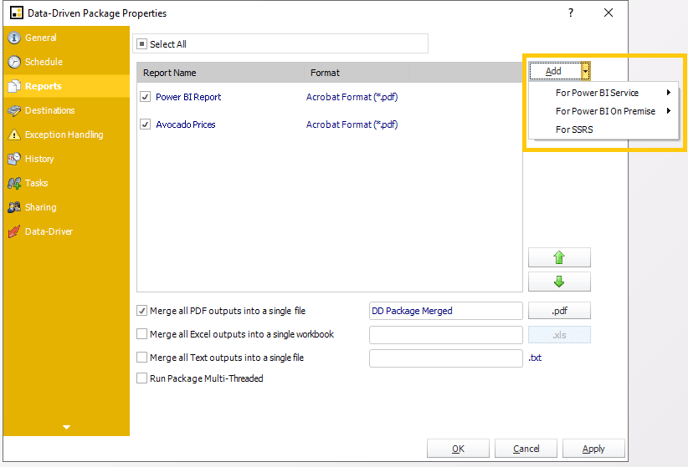Viewport: 688px width, 467px height.
Task: Click Power BI Report's Acrobat Format cell
Action: pos(352,97)
